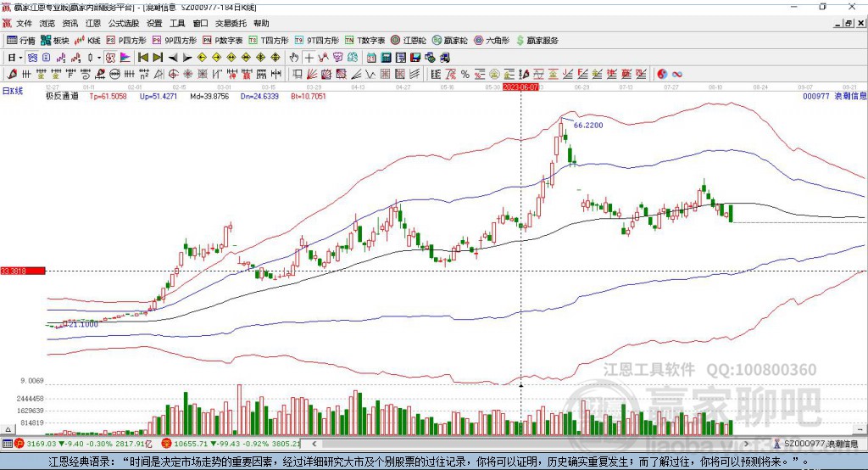868x470 pixels.
Task: Step chart left with black arrow
Action: tap(173, 58)
